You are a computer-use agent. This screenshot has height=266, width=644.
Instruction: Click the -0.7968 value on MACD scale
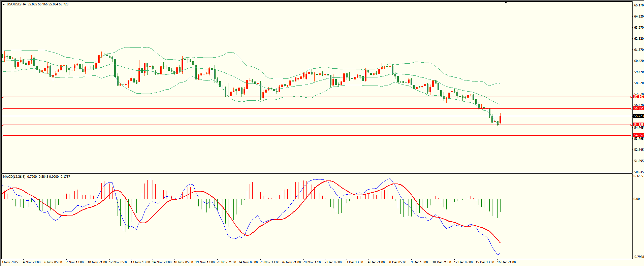tap(639, 257)
